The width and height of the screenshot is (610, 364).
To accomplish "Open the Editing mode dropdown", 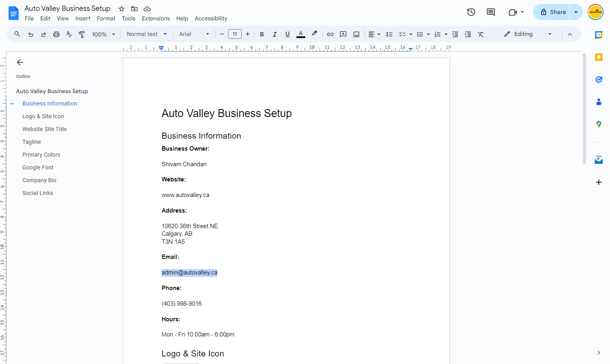I will (x=528, y=34).
